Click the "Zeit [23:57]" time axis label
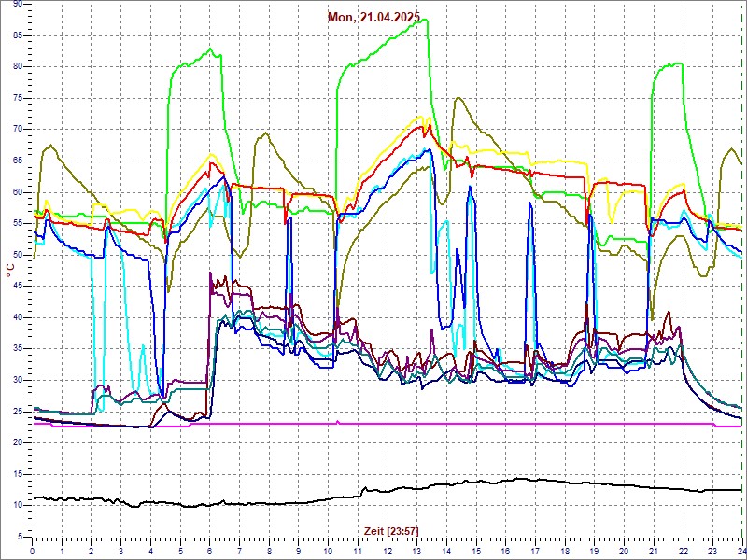The width and height of the screenshot is (747, 560). pyautogui.click(x=390, y=530)
